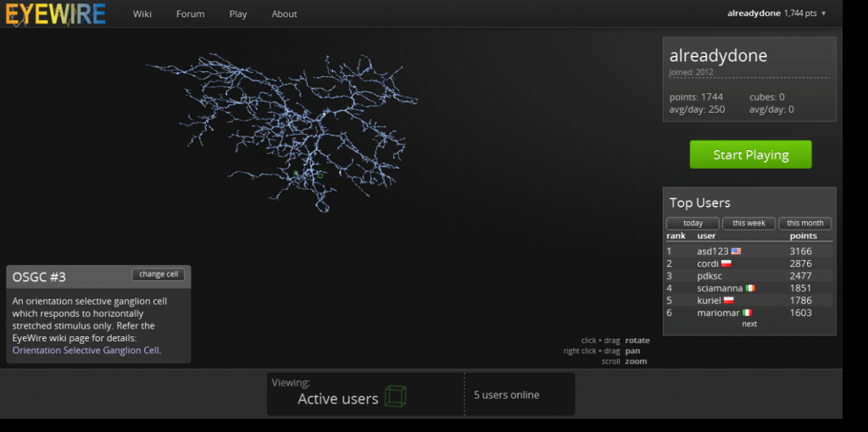Open the Wiki menu item
The width and height of the screenshot is (868, 432).
(142, 14)
